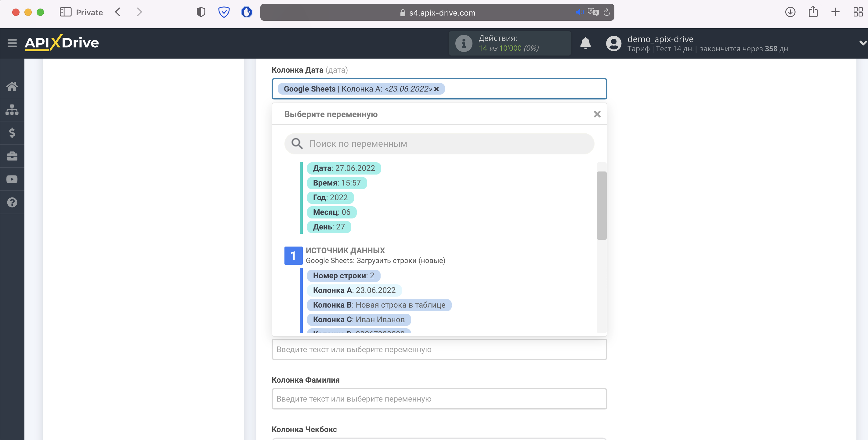Select the День: 27 variable
The image size is (868, 440).
click(329, 227)
